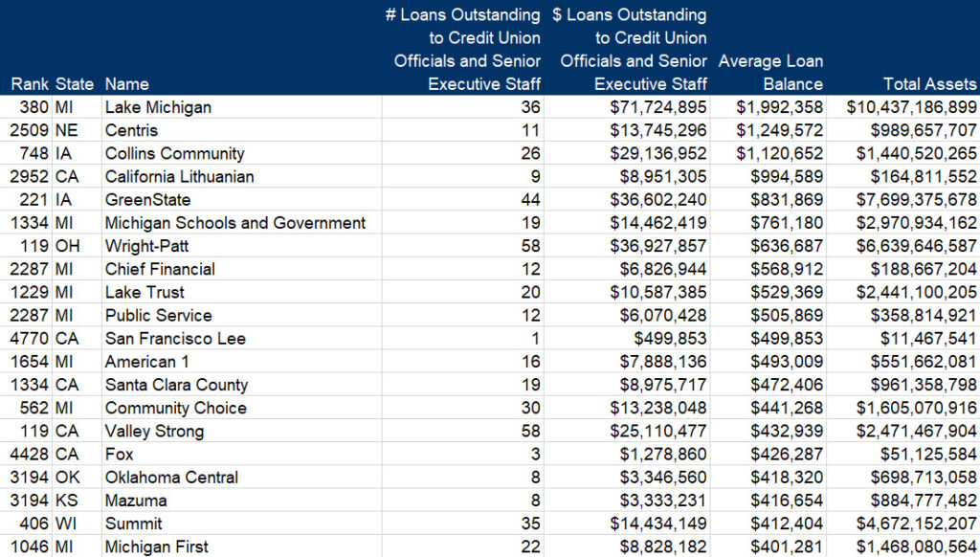Click the Total Assets column header
Image resolution: width=980 pixels, height=557 pixels.
coord(929,84)
